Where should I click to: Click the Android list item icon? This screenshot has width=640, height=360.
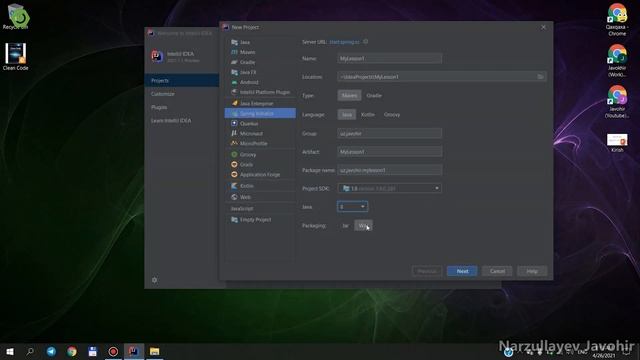tap(234, 82)
